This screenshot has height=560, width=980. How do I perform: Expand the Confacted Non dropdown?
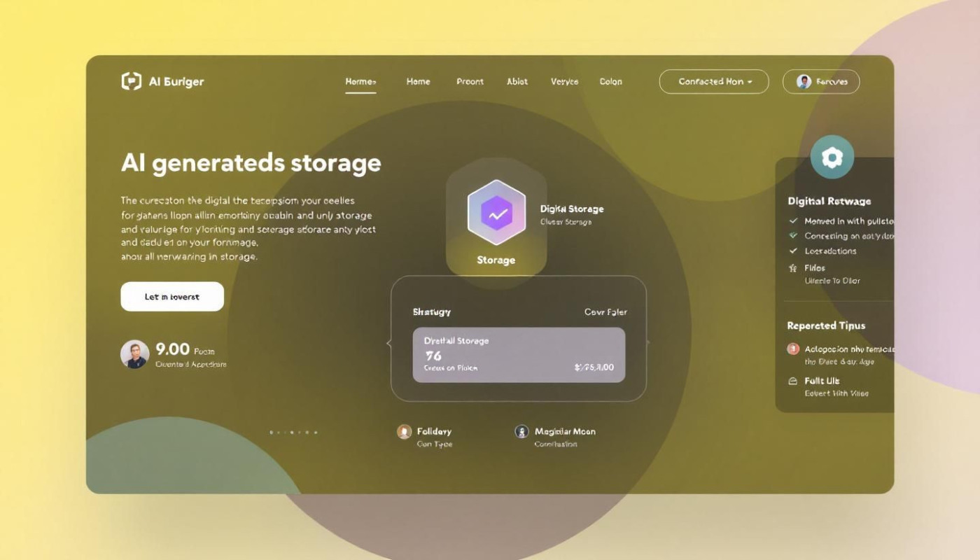click(714, 82)
